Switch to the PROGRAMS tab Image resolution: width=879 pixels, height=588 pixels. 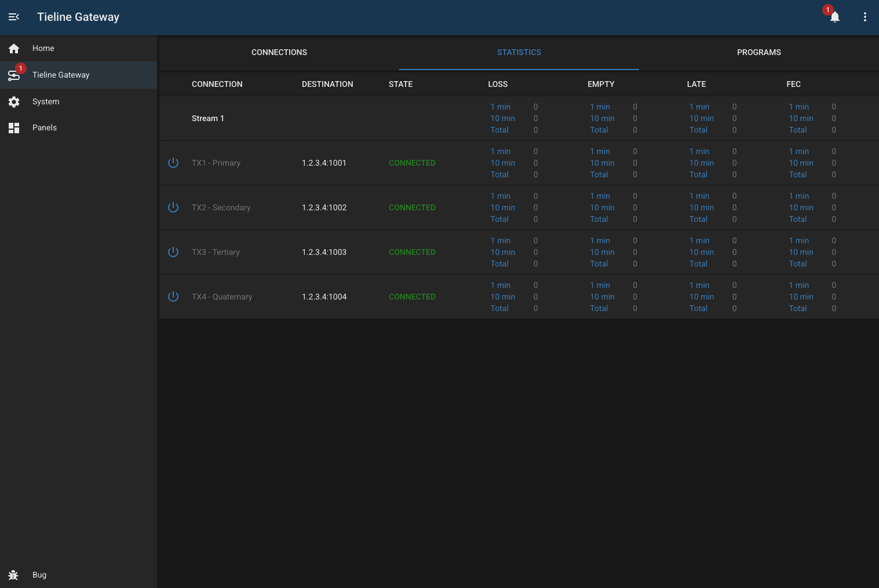click(x=759, y=52)
